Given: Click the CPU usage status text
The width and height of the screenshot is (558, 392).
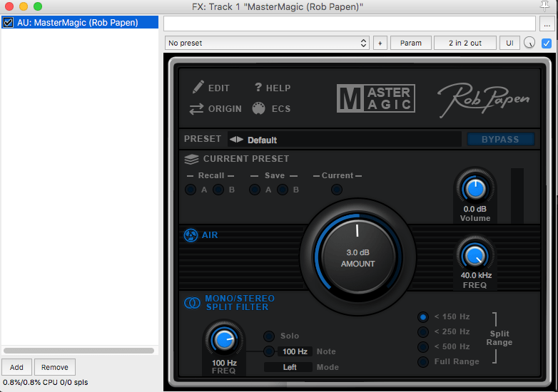Looking at the screenshot, I should pyautogui.click(x=46, y=383).
